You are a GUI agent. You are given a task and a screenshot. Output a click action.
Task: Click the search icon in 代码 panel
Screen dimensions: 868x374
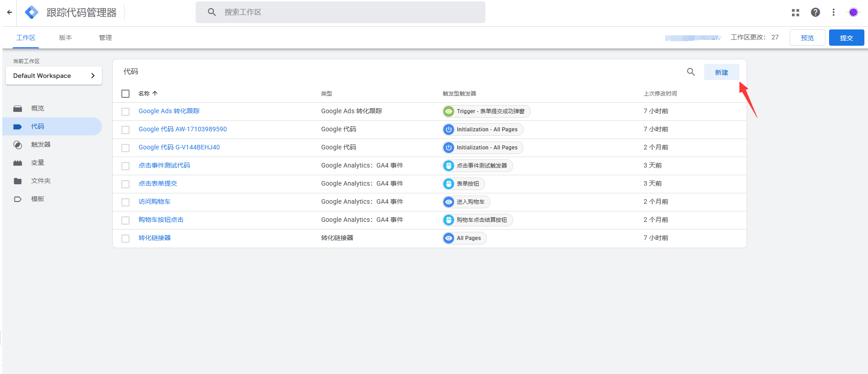click(691, 72)
